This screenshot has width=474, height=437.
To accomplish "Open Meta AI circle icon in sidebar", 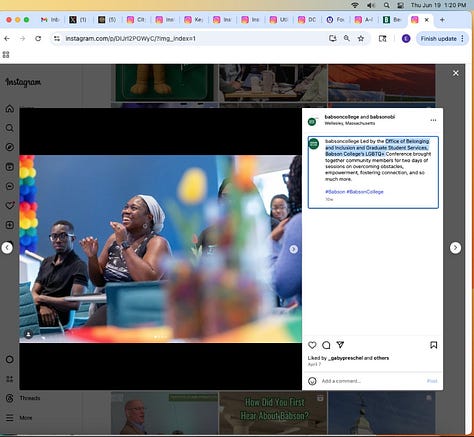I will click(10, 359).
